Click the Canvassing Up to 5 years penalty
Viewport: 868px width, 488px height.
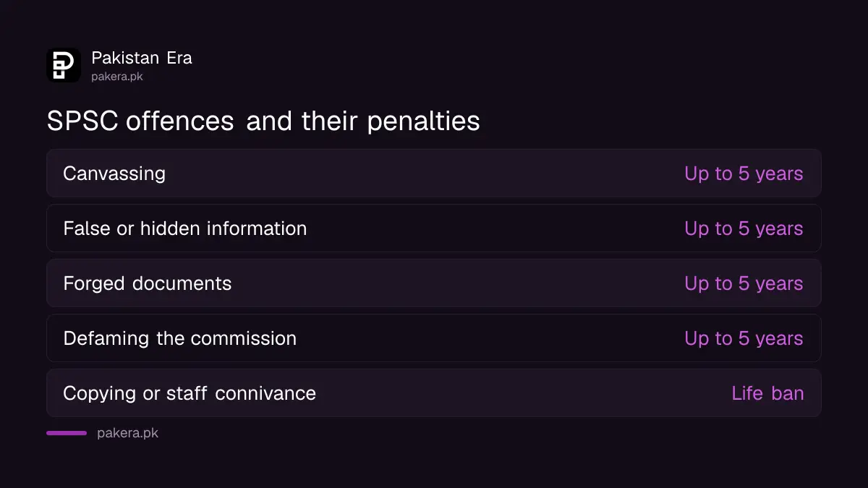pyautogui.click(x=744, y=174)
